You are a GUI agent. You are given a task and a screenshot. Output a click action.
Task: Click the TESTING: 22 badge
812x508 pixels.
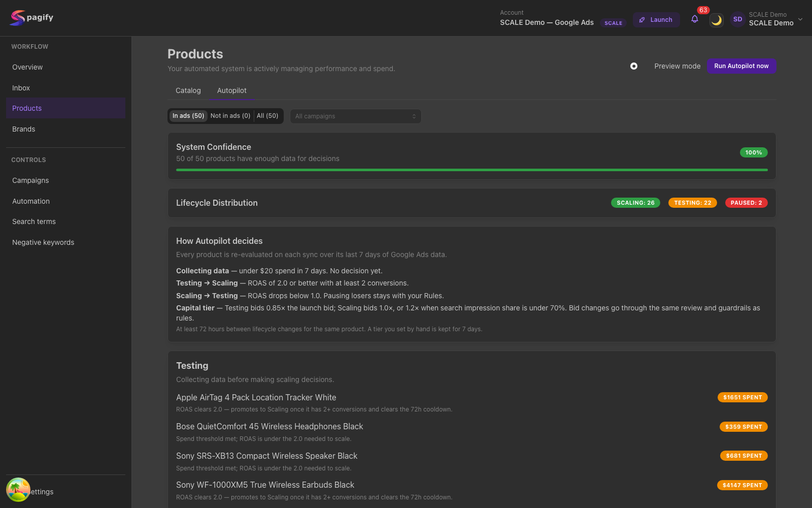(693, 203)
